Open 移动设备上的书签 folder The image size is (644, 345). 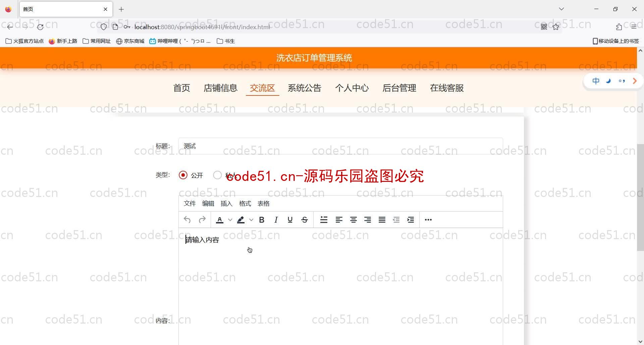point(616,41)
